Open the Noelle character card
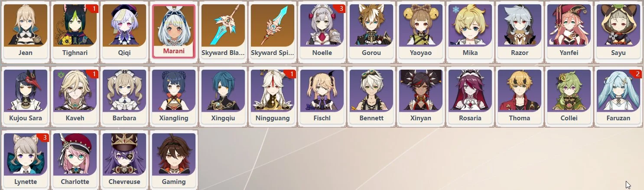Viewport: 644px width, 190px height. pyautogui.click(x=322, y=31)
